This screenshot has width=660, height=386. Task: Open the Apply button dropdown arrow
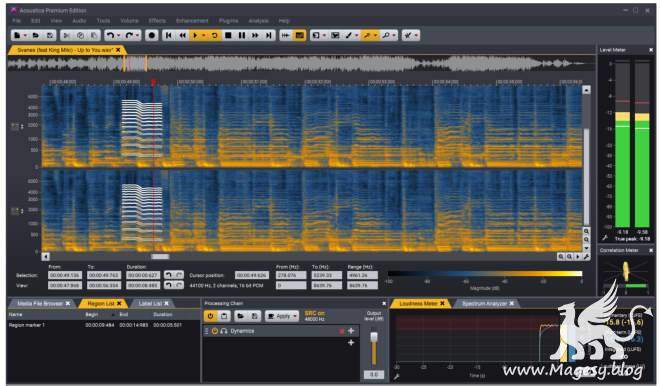tap(295, 316)
